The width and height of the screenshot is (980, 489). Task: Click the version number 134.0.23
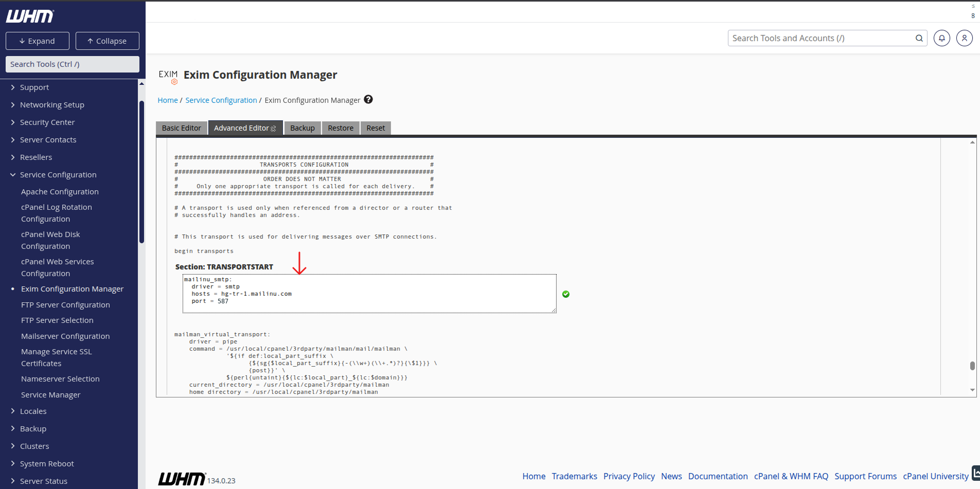point(221,481)
